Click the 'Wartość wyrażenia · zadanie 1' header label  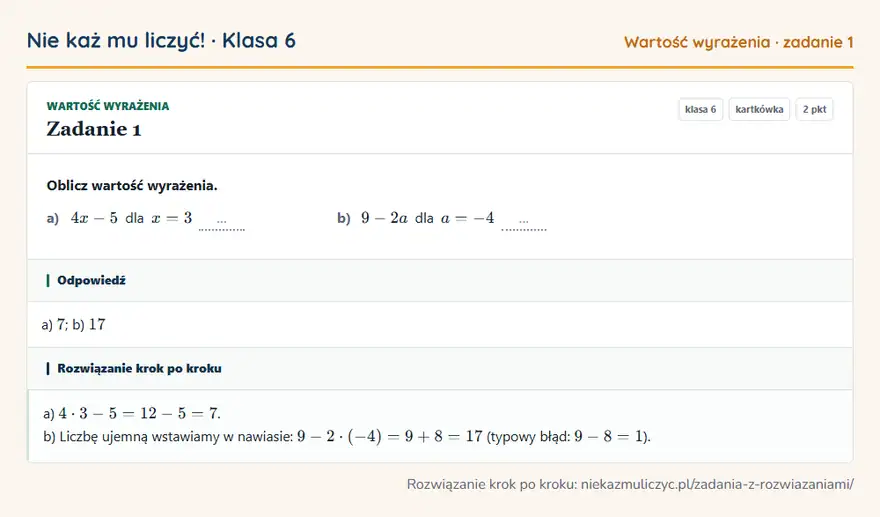coord(739,42)
